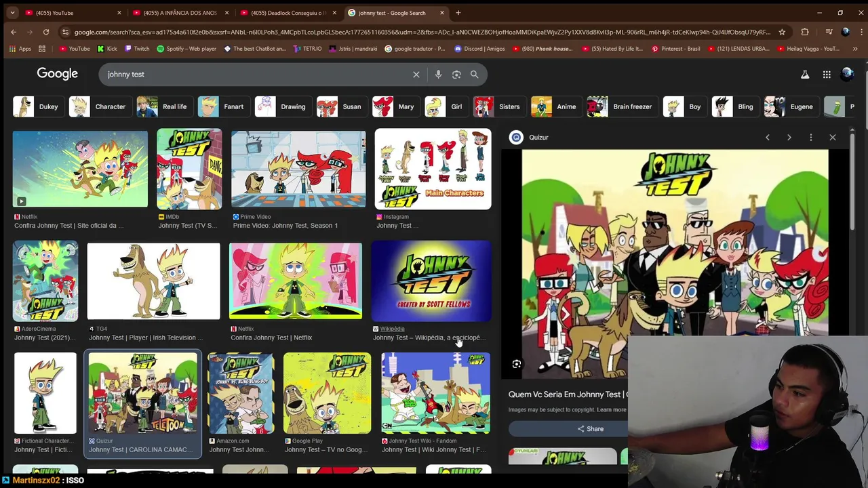Click the address bar URL
The height and width of the screenshot is (488, 868).
pyautogui.click(x=420, y=32)
